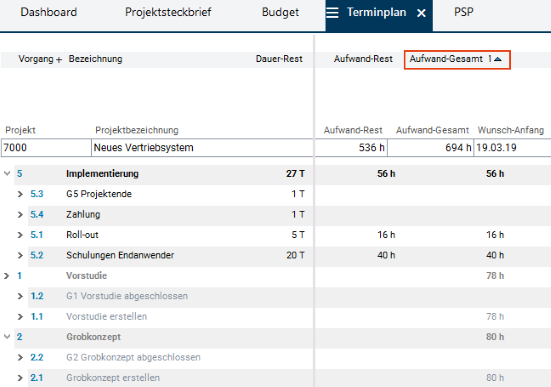Collapse task 2 Grobkonzept
This screenshot has height=387, width=551.
click(x=7, y=337)
